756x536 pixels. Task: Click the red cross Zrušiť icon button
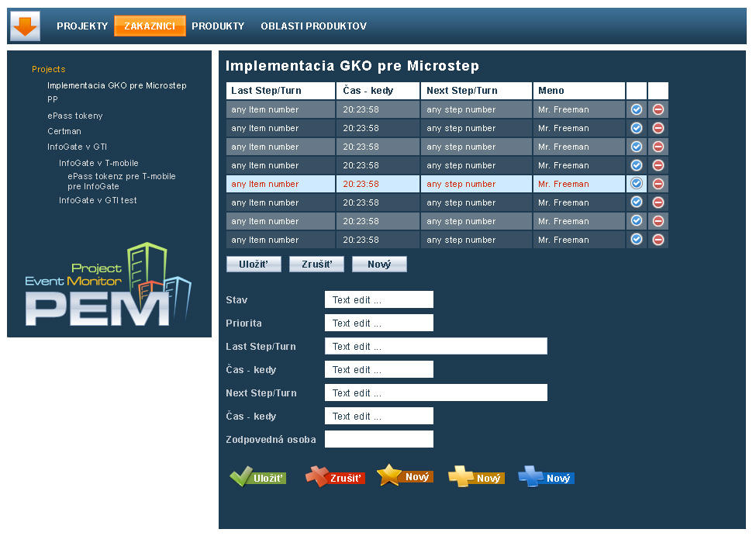(x=335, y=477)
